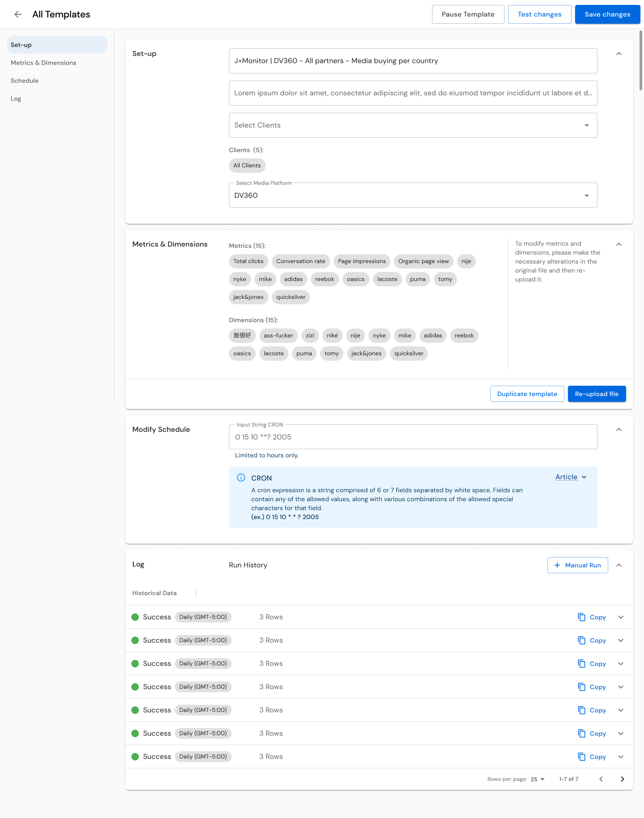Expand the Article dropdown in CRON info
Viewport: 644px width, 818px height.
(x=571, y=477)
